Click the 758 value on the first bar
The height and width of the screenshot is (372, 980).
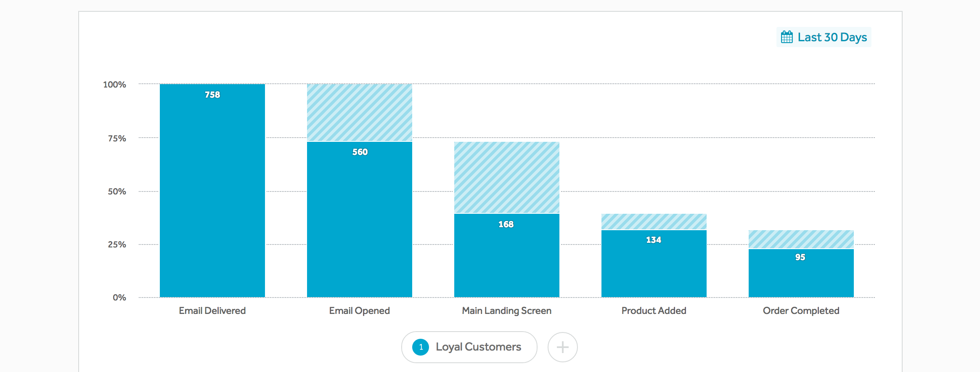[x=212, y=95]
